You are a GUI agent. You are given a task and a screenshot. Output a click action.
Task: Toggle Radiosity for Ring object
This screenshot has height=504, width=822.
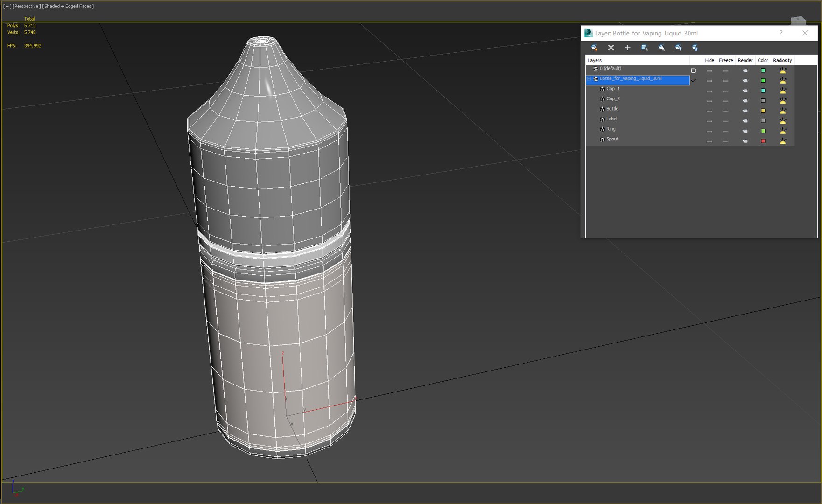click(x=783, y=131)
